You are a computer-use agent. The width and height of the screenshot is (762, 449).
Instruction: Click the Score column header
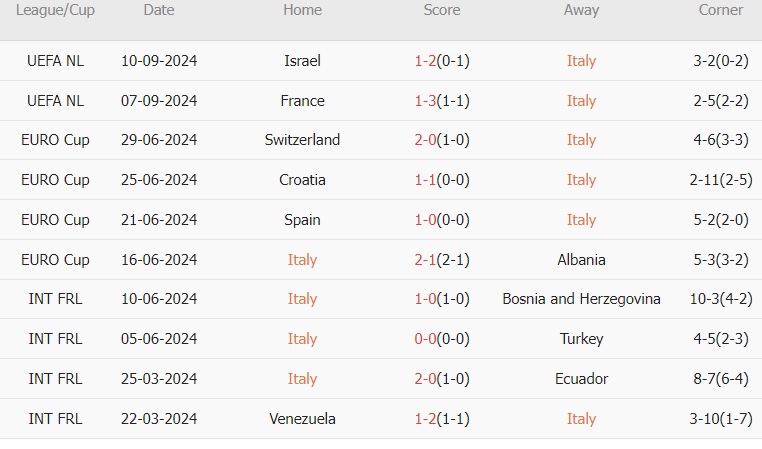pos(441,10)
